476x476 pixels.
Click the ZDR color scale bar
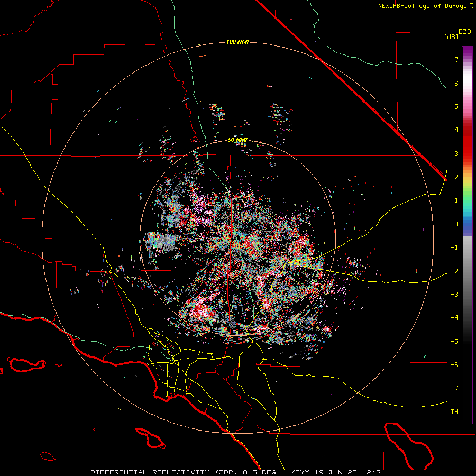(467, 235)
